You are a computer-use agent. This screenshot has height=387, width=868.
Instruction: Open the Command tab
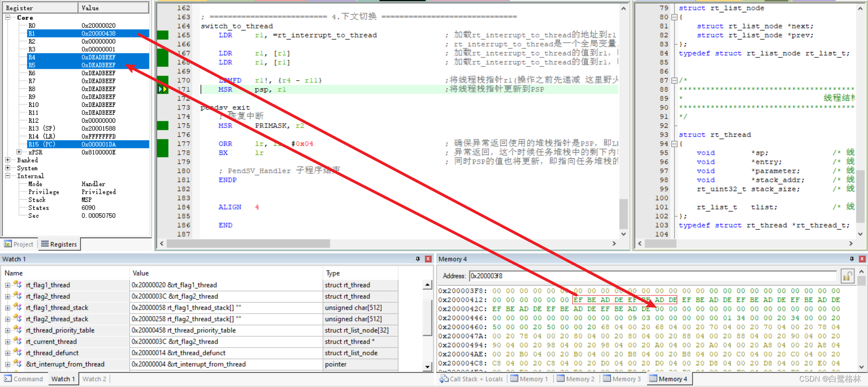pos(24,379)
